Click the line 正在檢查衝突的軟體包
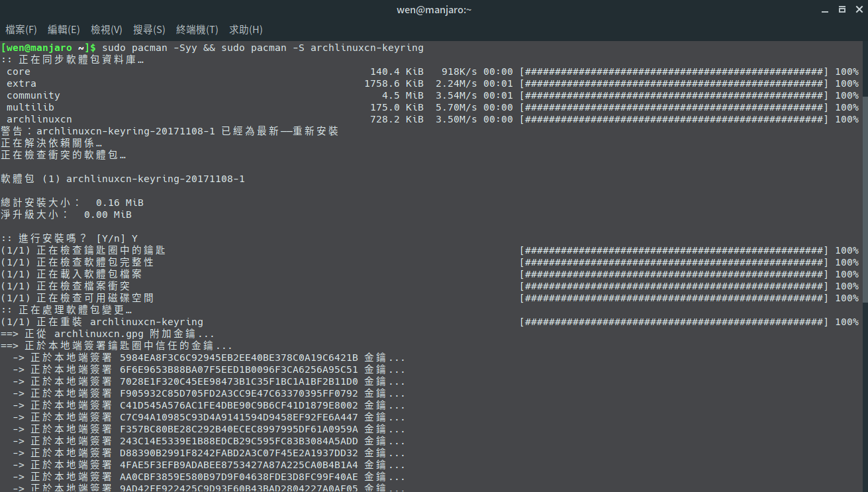Image resolution: width=868 pixels, height=492 pixels. [64, 155]
